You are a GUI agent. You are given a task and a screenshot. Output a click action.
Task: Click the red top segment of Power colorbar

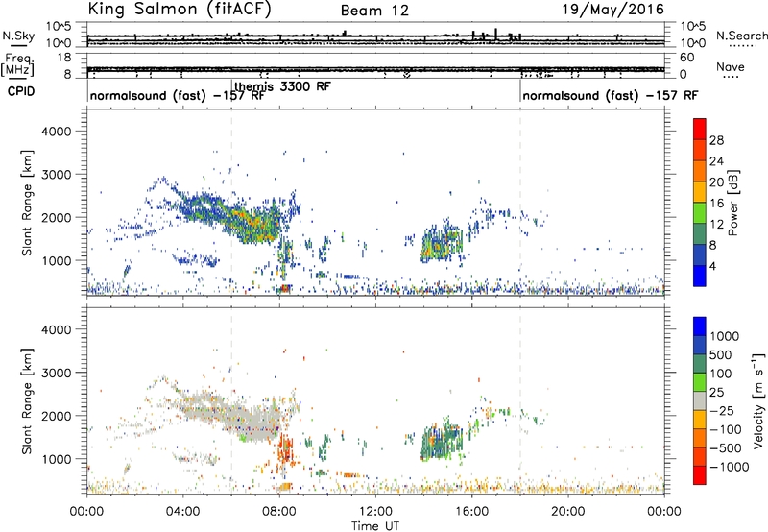tap(700, 129)
